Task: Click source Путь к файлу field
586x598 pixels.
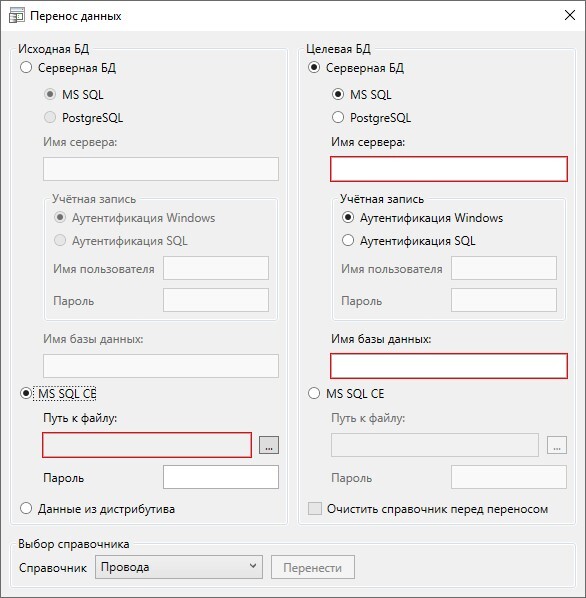Action: coord(147,445)
